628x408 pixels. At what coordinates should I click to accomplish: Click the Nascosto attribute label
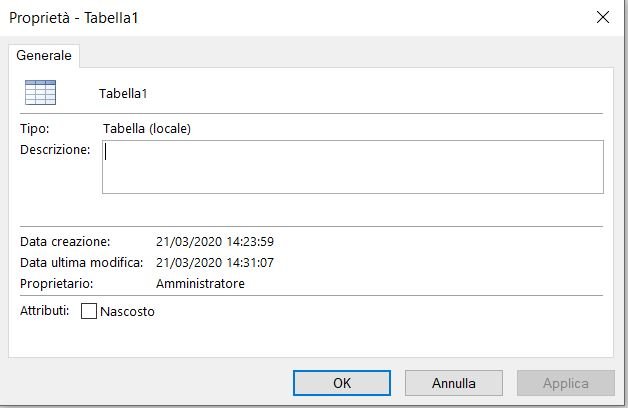click(x=127, y=311)
